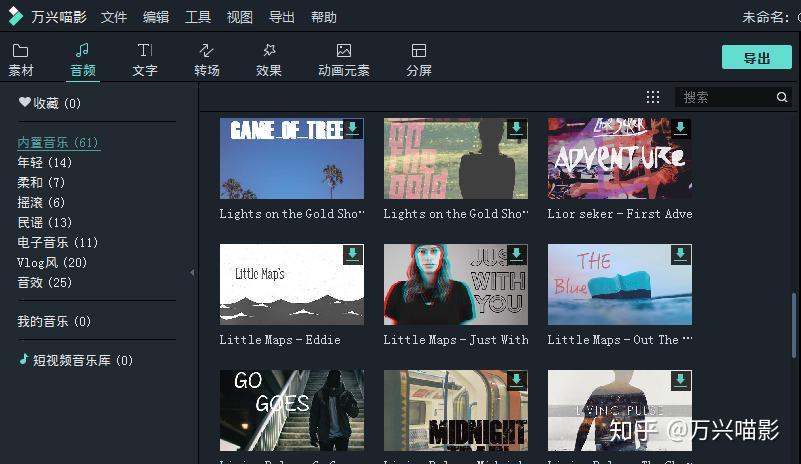
Task: Open the 效果 effects icon
Action: [269, 51]
